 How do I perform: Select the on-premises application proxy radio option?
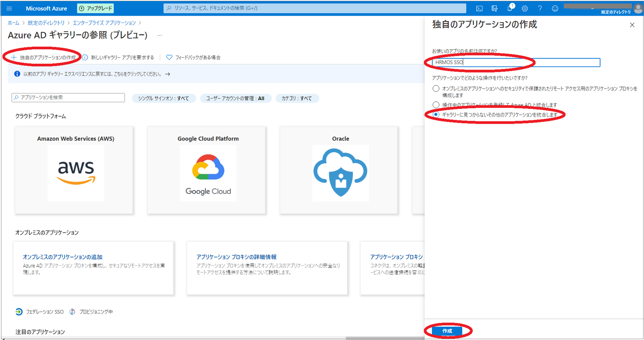click(436, 89)
